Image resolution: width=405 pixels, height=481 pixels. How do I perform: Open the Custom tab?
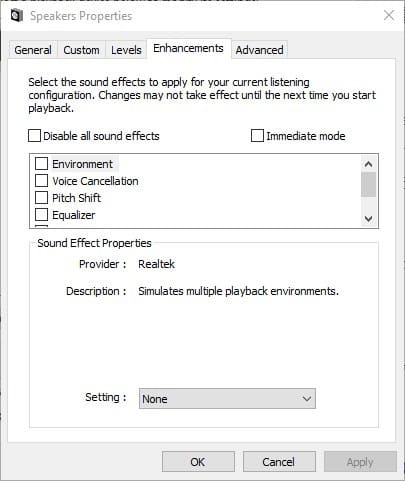pos(81,50)
